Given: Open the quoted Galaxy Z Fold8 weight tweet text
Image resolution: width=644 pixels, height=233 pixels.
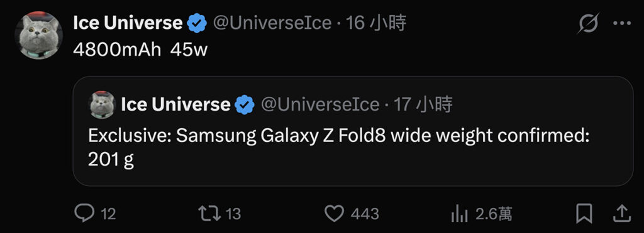Looking at the screenshot, I should click(339, 148).
